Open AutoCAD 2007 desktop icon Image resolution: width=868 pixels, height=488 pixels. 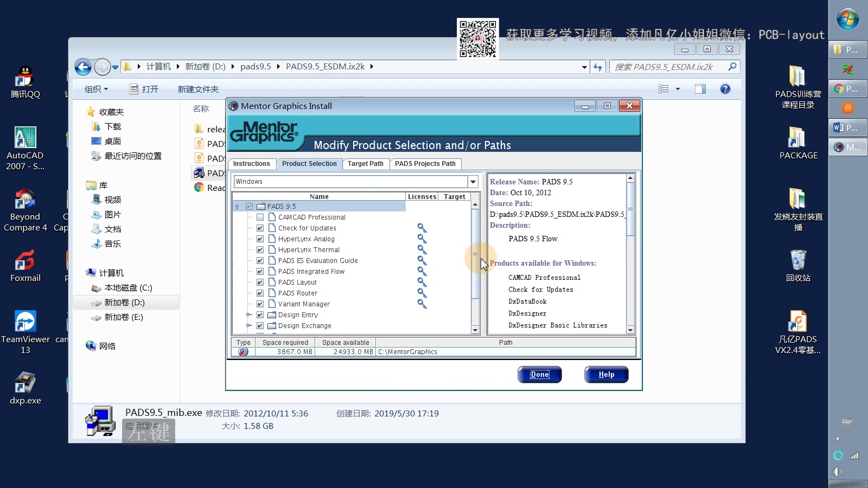click(x=25, y=149)
